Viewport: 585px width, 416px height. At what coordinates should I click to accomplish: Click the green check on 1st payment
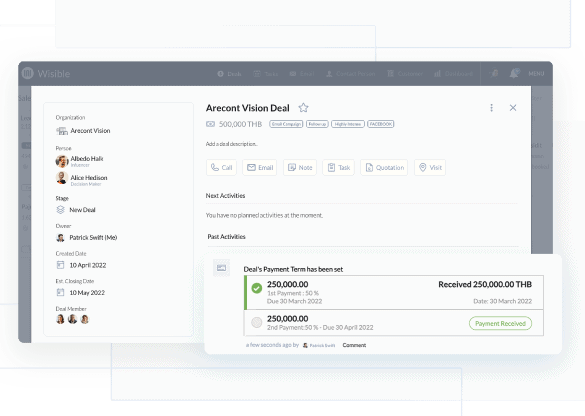257,288
